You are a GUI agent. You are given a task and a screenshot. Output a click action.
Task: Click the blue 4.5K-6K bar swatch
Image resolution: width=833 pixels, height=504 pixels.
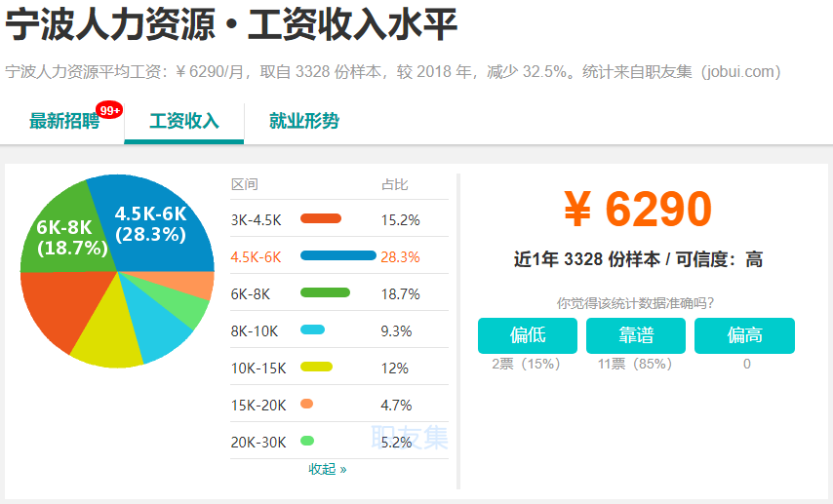[x=338, y=255]
